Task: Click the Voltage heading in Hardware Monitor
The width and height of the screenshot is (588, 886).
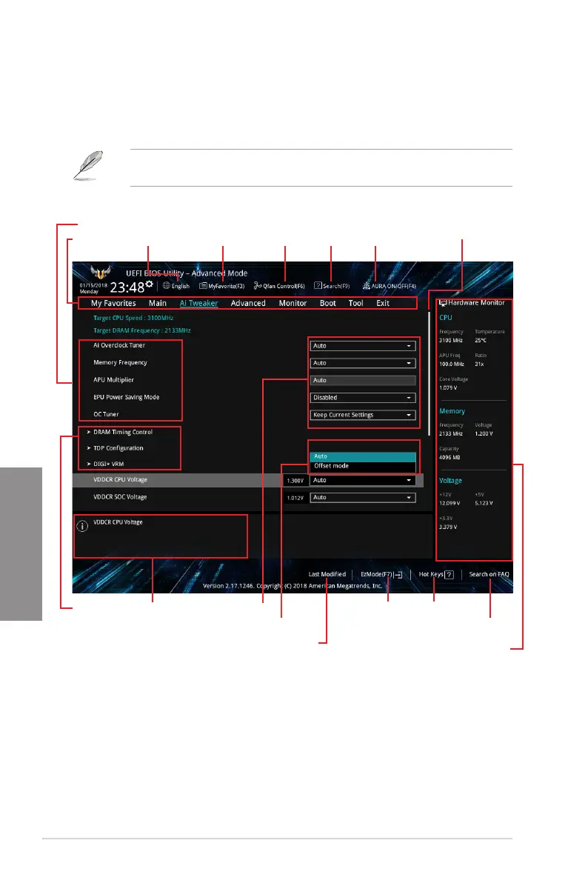Action: (450, 481)
